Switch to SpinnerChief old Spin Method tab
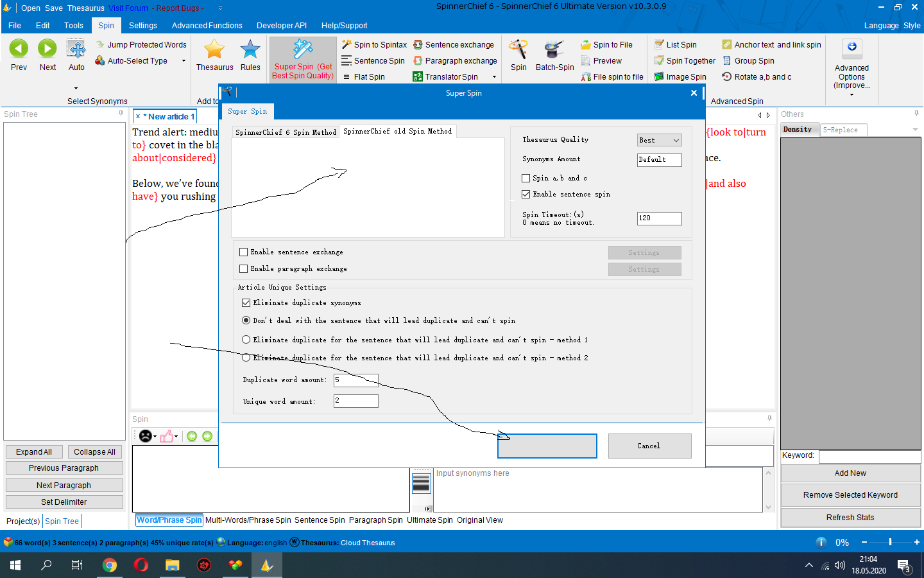Viewport: 924px width, 578px height. [x=397, y=131]
